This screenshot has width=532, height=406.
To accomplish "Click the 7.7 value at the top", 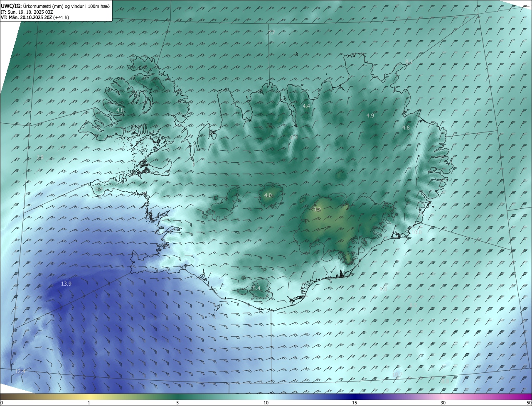I will pos(271,32).
